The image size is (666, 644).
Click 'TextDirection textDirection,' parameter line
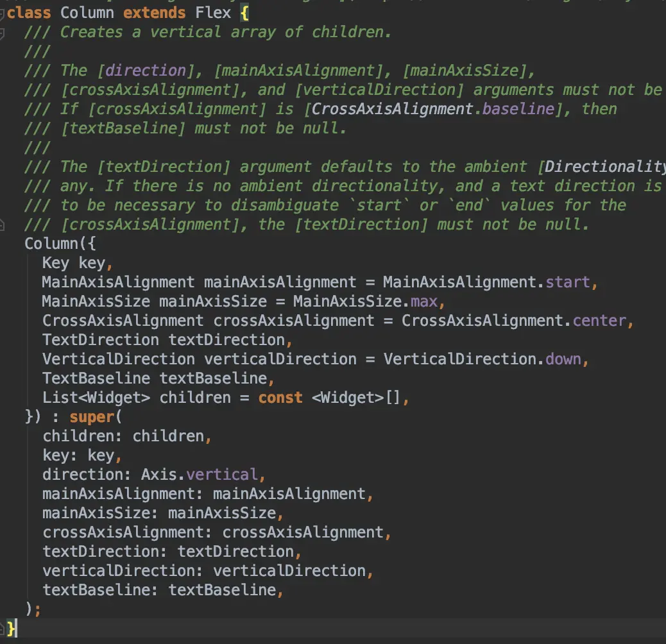(x=167, y=340)
